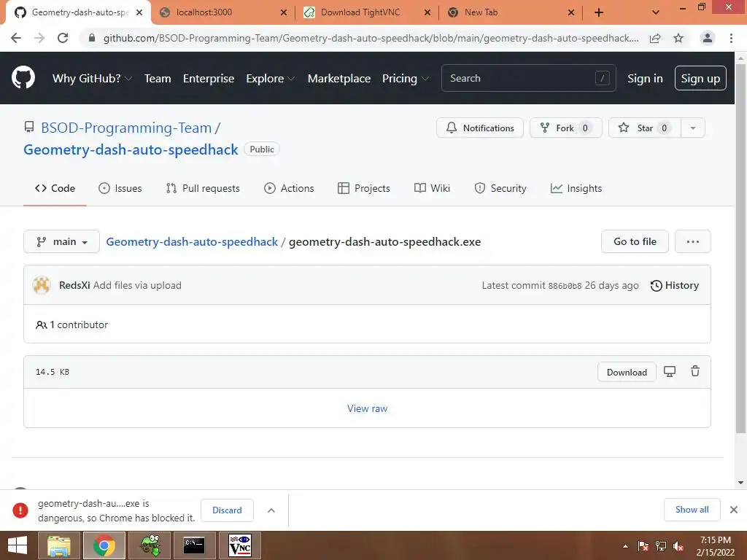747x560 pixels.
Task: Open the Windows Start button
Action: click(18, 545)
